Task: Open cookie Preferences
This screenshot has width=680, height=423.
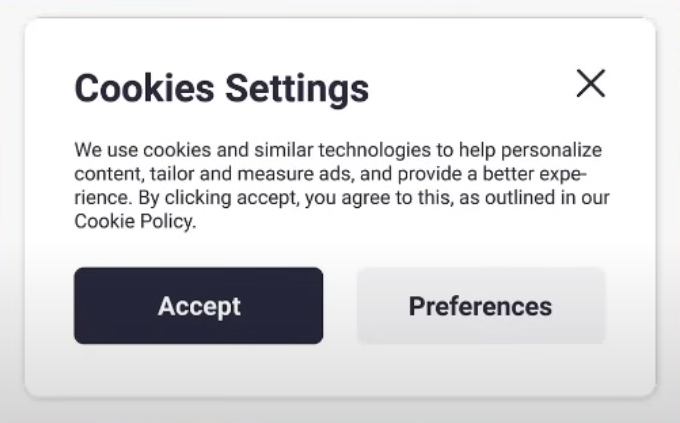Action: click(480, 306)
